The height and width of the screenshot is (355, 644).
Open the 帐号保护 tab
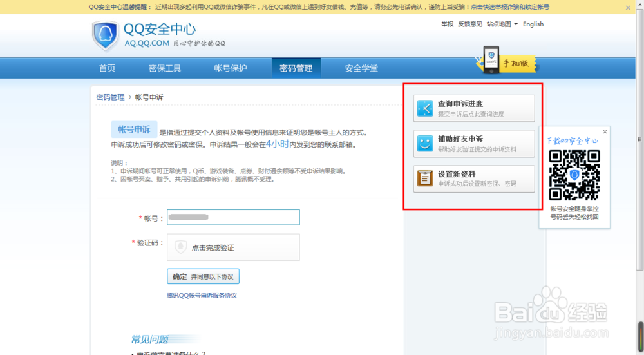[231, 68]
